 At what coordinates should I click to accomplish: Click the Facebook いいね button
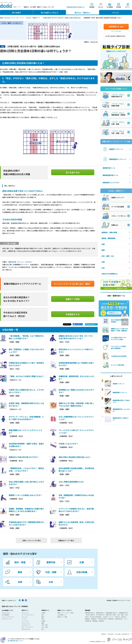(77, 324)
